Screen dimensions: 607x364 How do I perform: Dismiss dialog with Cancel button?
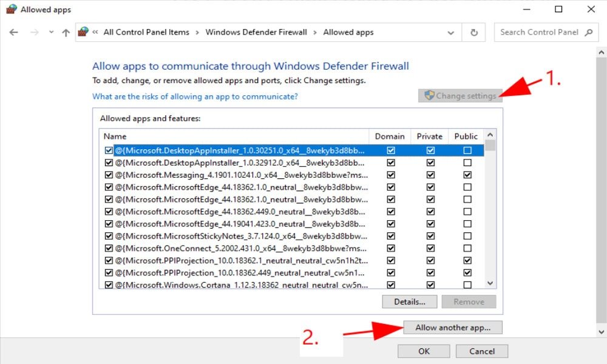[481, 351]
